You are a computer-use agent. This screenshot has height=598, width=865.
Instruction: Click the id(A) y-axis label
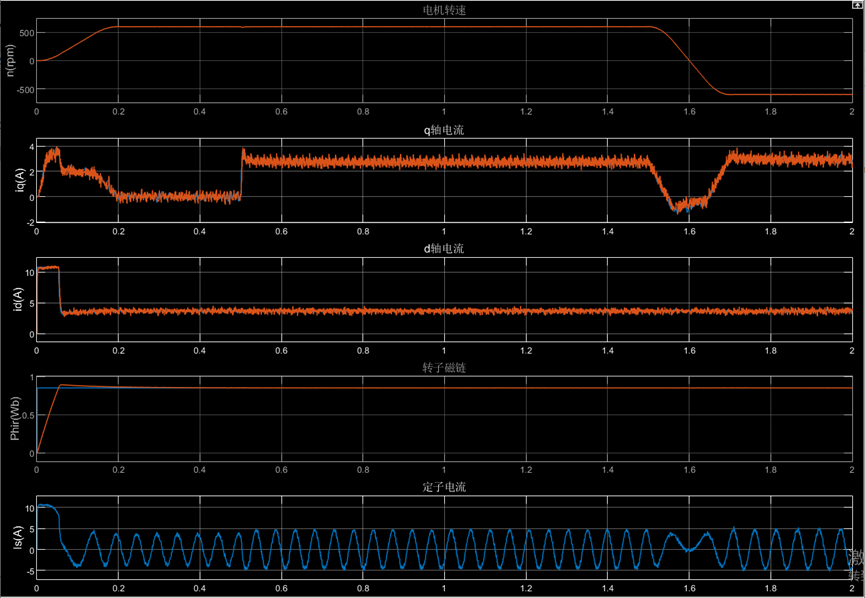pyautogui.click(x=17, y=299)
